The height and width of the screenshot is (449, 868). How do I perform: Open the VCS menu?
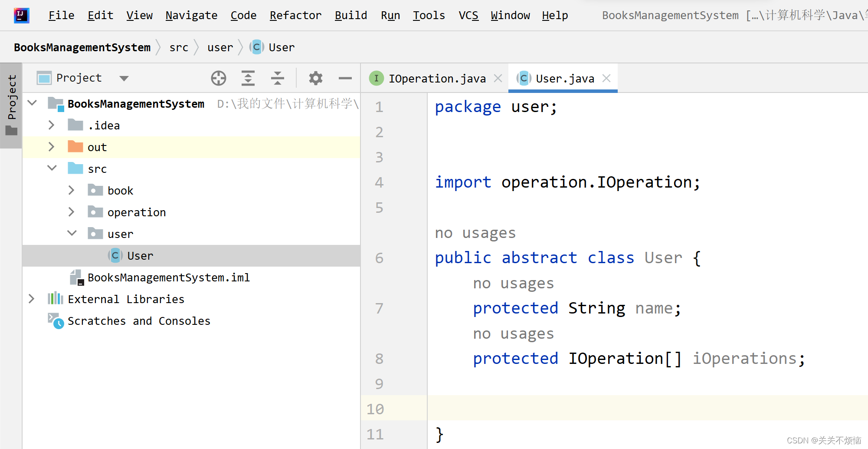coord(468,16)
